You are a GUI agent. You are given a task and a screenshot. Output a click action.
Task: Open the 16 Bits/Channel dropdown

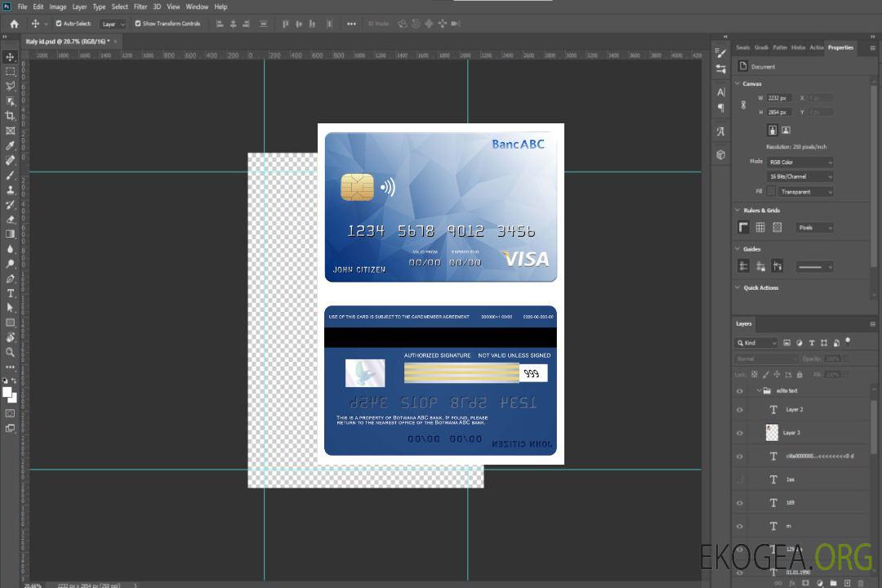[x=800, y=176]
